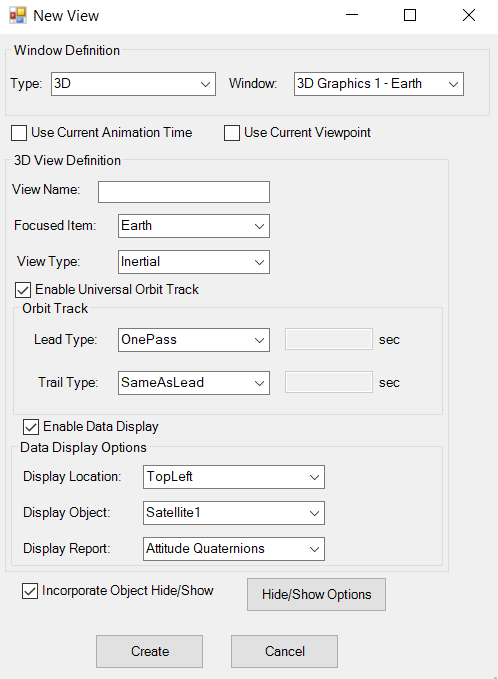
Task: Expand the Window dropdown list
Action: [378, 84]
